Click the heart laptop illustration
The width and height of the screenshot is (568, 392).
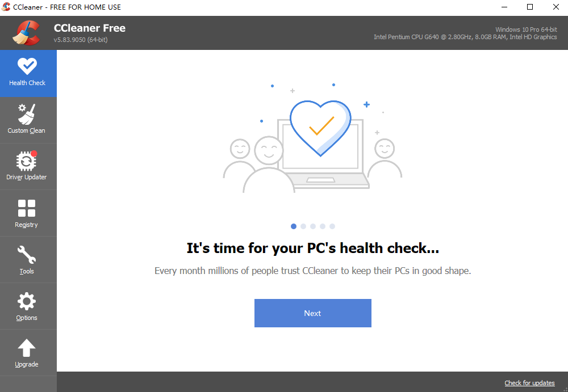312,137
